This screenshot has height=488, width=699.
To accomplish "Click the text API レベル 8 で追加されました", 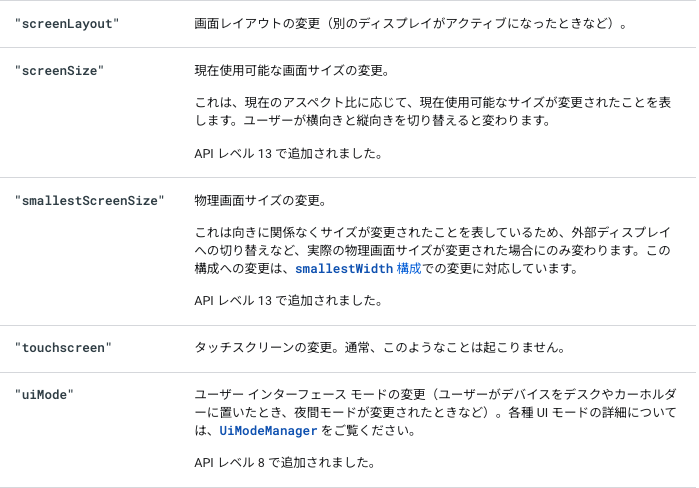I will pos(284,463).
